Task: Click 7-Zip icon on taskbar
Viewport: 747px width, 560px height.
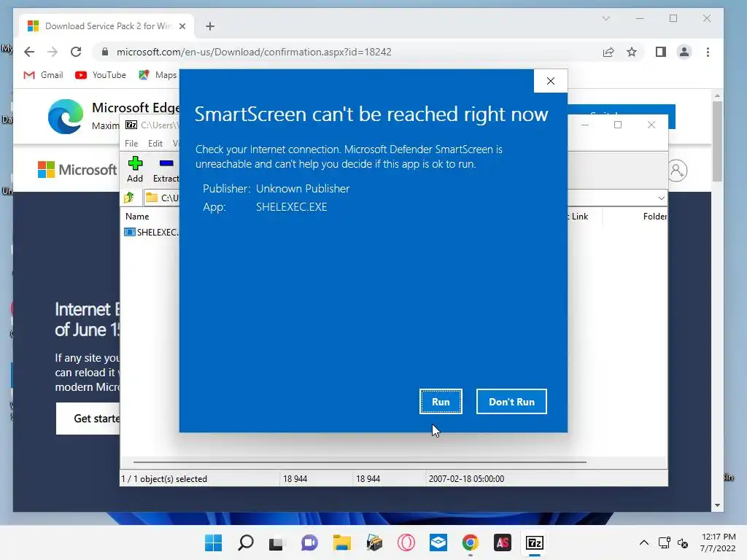Action: coord(535,542)
